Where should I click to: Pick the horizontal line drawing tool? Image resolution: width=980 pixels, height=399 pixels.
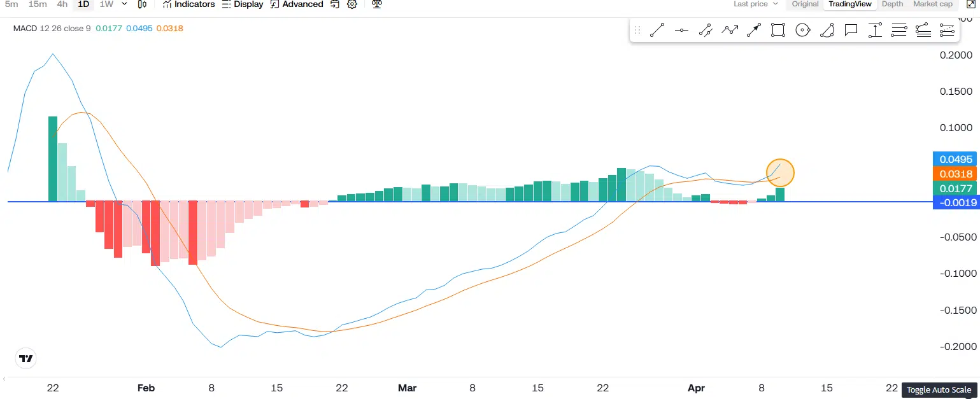pos(681,30)
